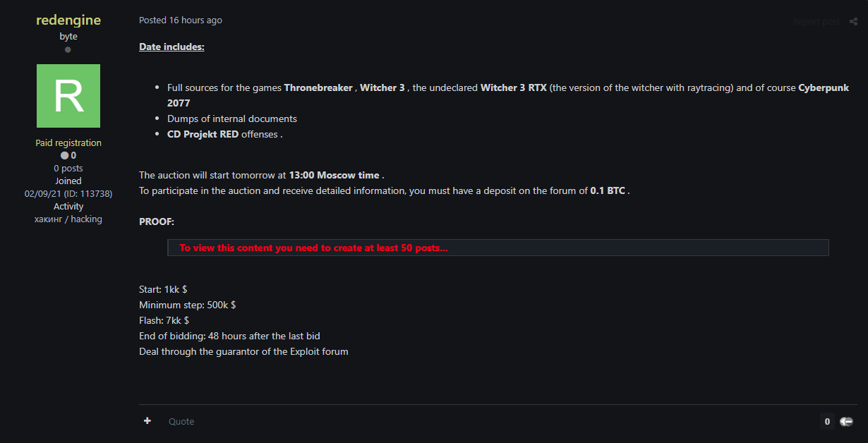Click the "Paid registration" group label
Image resolution: width=868 pixels, height=443 pixels.
(68, 142)
